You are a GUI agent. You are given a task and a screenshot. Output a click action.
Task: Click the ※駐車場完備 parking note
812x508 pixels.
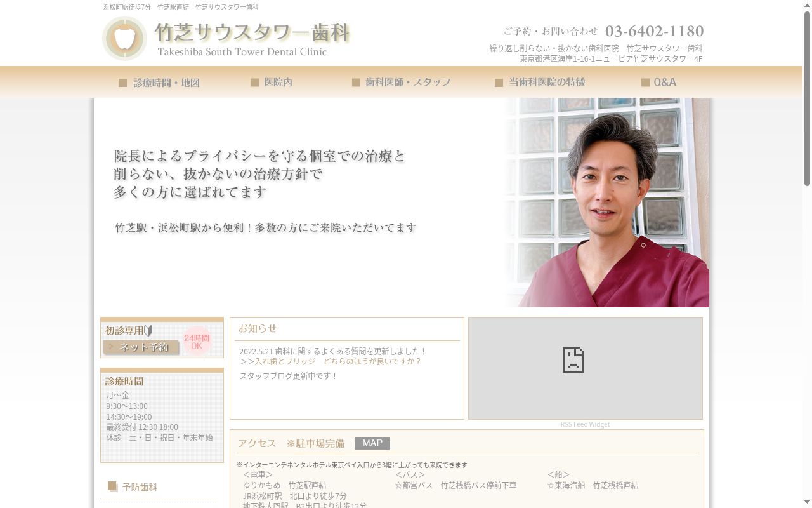[x=315, y=443]
